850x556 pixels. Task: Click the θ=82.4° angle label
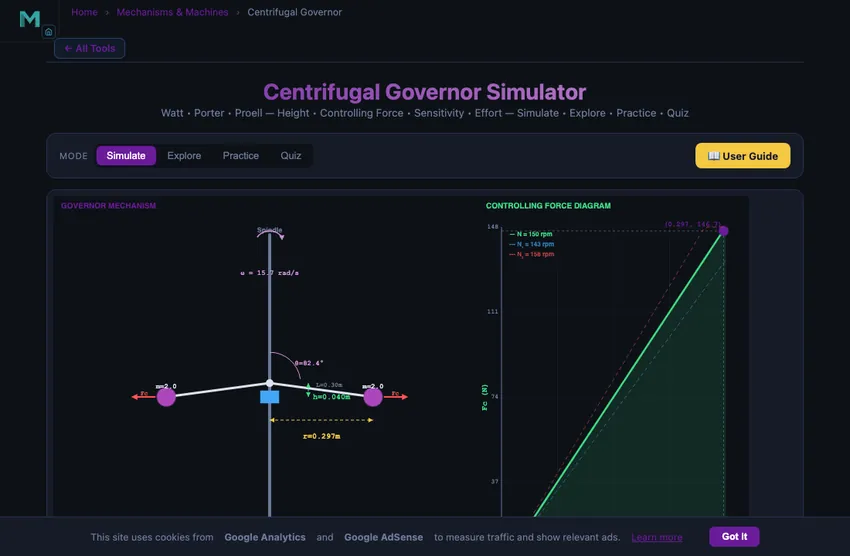(x=308, y=363)
